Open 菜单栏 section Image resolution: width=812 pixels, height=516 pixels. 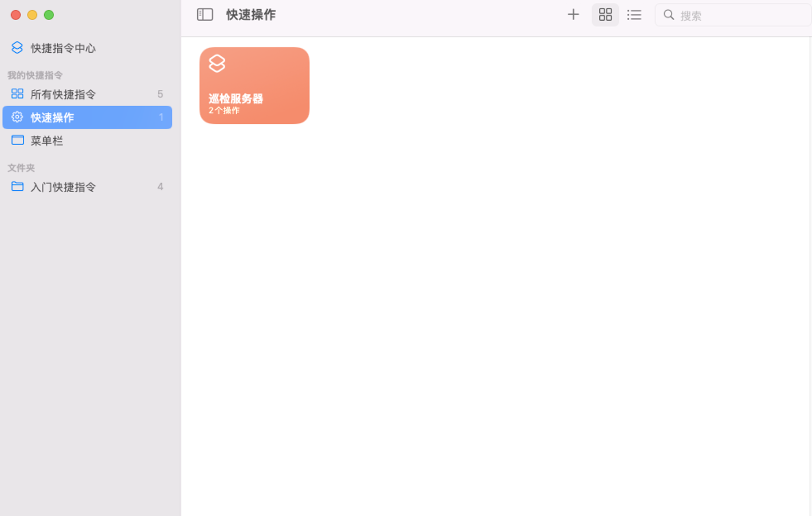[x=87, y=140]
